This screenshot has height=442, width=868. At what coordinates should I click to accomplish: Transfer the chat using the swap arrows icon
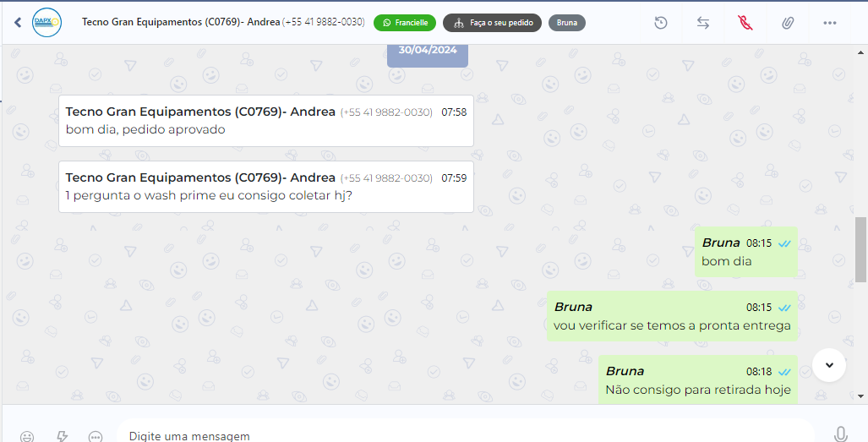click(x=703, y=23)
